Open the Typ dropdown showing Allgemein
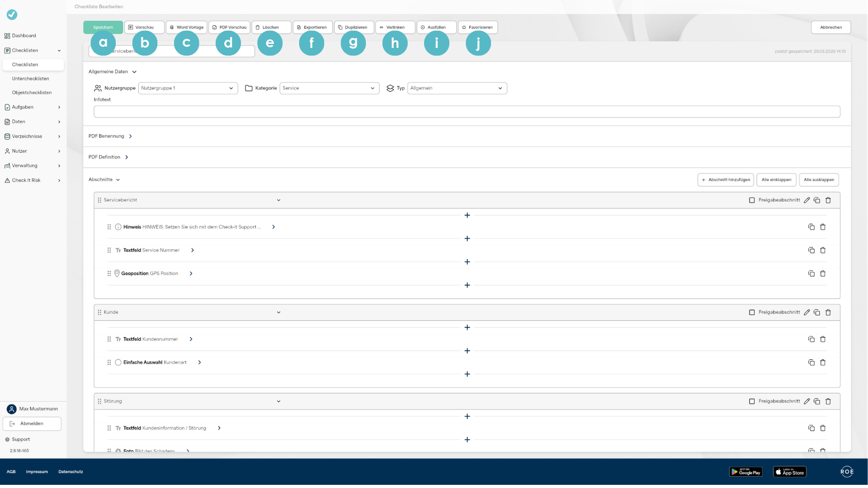 (457, 88)
